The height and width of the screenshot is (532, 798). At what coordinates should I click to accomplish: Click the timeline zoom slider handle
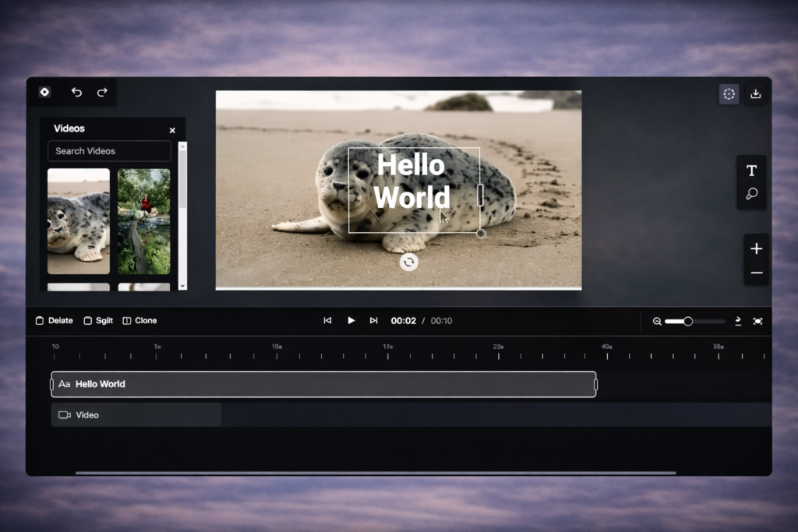click(688, 321)
